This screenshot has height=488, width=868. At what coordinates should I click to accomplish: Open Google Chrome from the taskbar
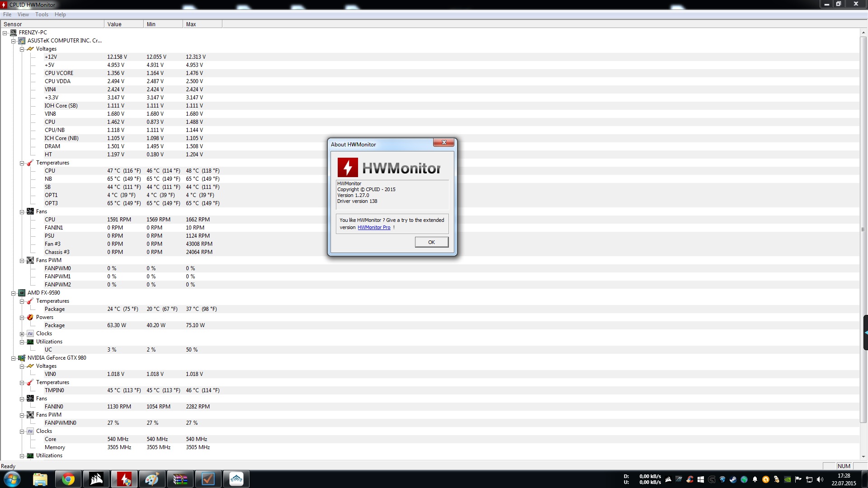tap(68, 479)
